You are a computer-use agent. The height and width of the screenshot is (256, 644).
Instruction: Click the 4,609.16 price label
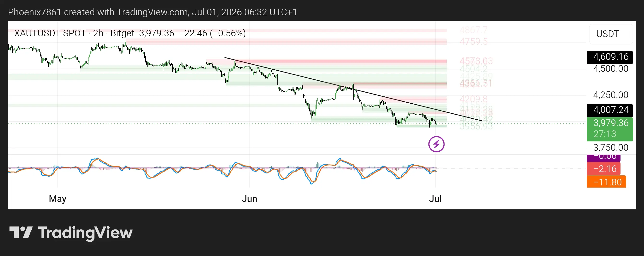610,57
